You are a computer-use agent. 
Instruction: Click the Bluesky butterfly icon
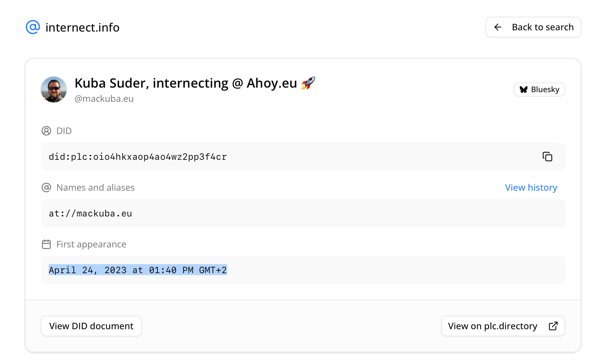tap(524, 90)
